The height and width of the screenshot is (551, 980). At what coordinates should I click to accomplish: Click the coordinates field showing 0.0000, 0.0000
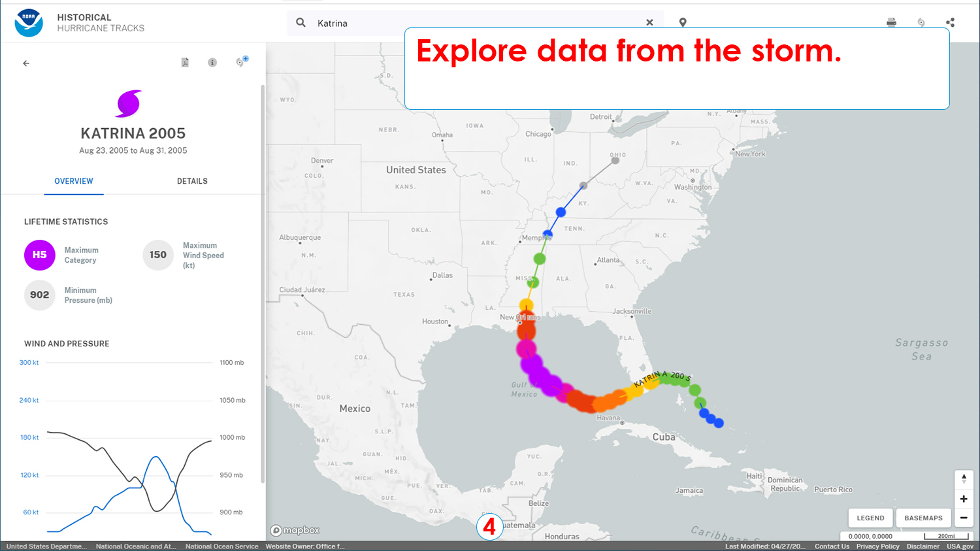(869, 536)
